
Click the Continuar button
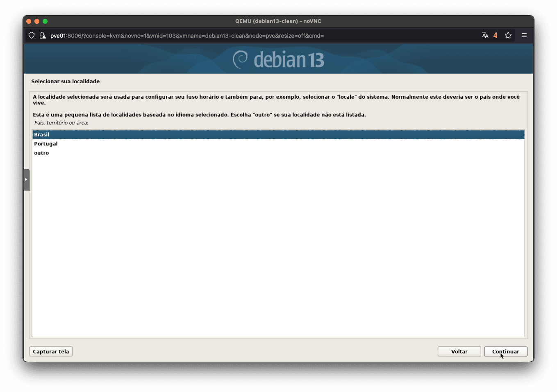[506, 351]
